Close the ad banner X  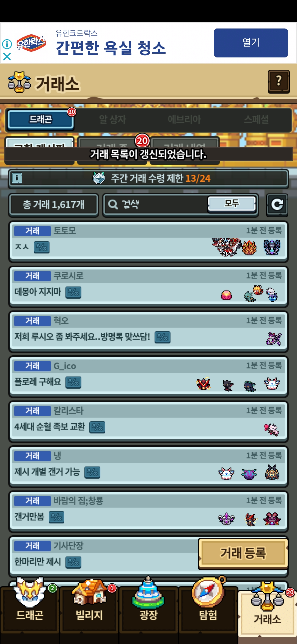point(7,56)
